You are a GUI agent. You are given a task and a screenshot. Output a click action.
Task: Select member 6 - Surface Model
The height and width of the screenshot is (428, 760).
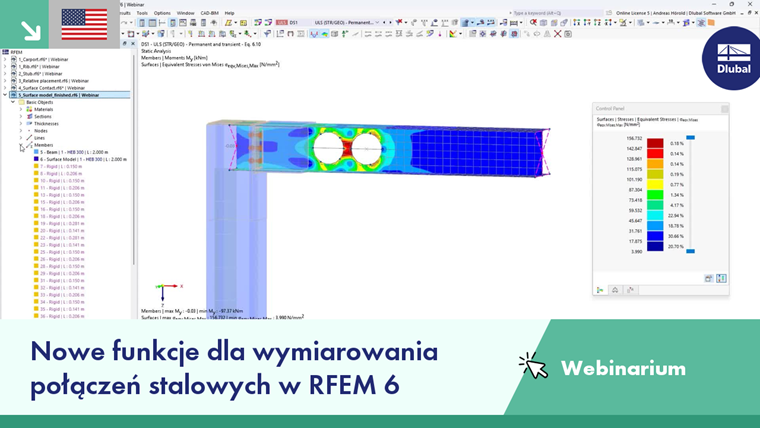[83, 159]
